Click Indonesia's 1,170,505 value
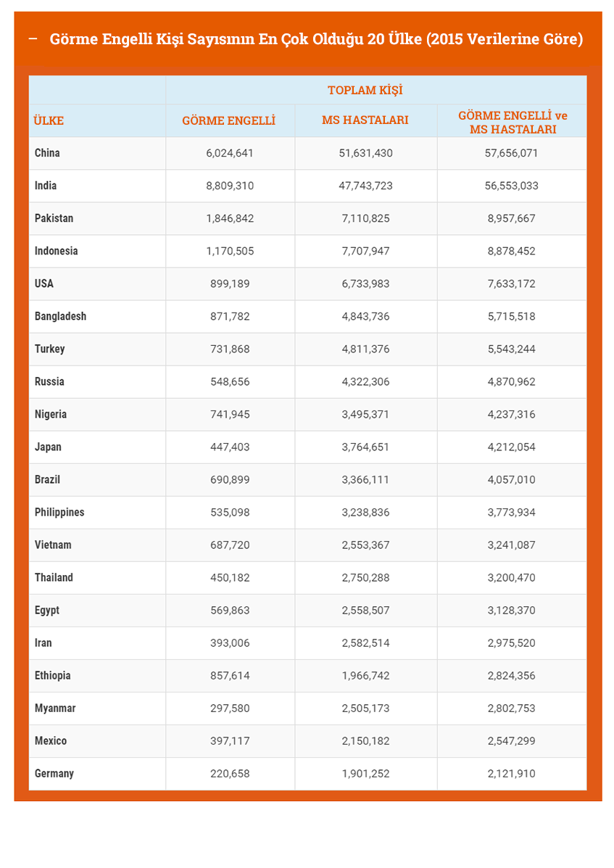 tap(230, 251)
